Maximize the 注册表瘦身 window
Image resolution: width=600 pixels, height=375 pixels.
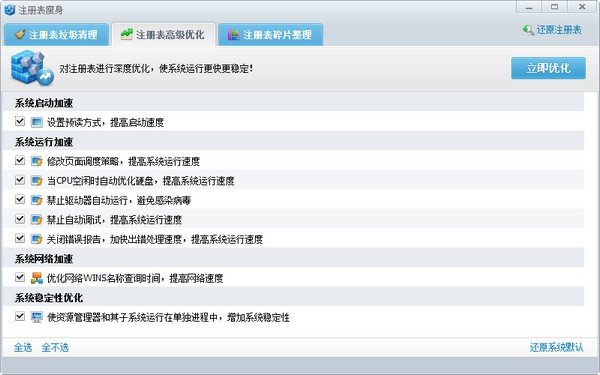[554, 7]
